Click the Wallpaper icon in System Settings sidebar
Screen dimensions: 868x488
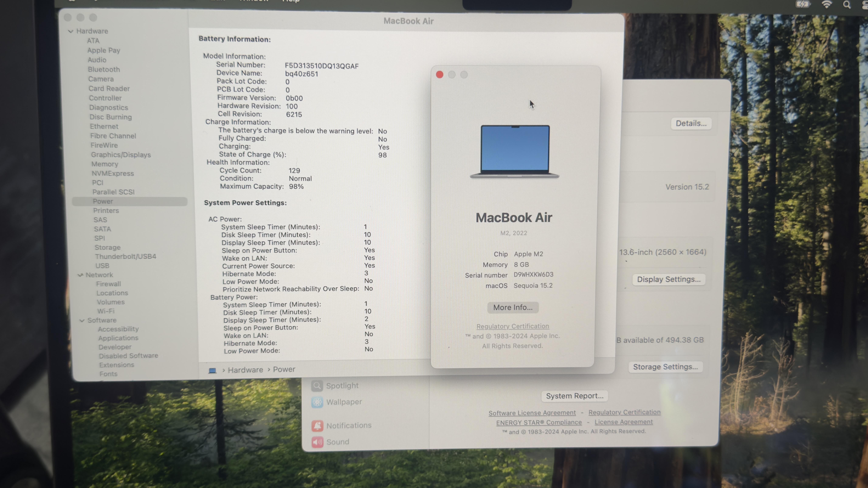[317, 402]
